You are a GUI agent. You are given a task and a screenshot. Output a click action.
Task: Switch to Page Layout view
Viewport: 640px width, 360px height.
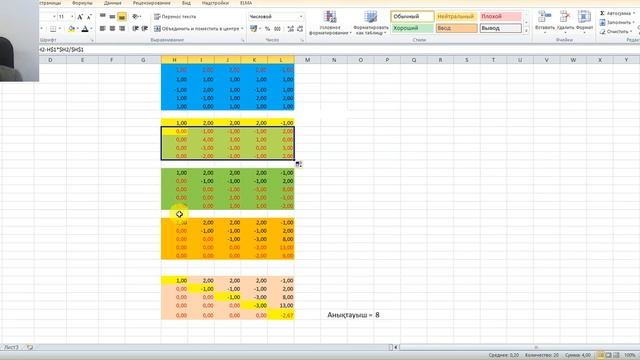tap(608, 356)
